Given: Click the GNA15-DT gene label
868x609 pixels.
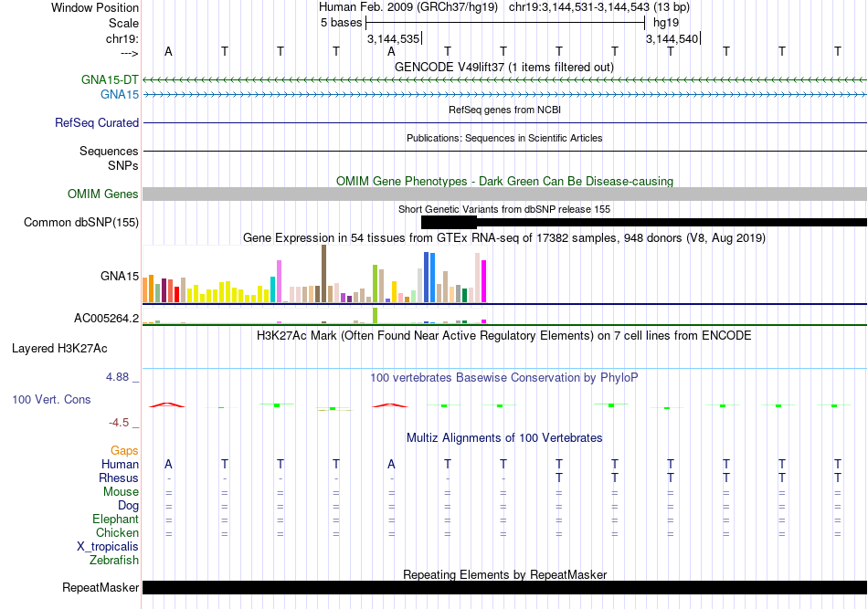Looking at the screenshot, I should [x=110, y=79].
